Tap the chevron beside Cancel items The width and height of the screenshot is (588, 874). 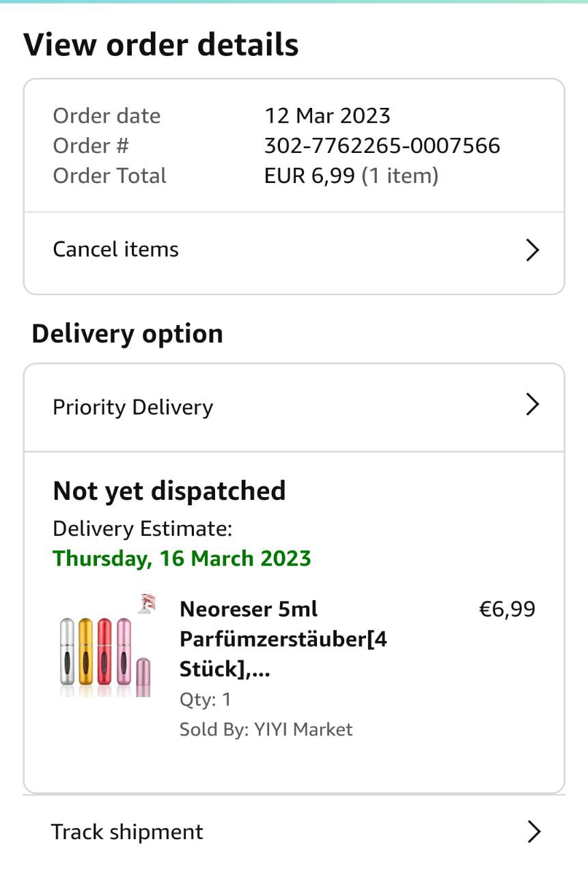[533, 250]
